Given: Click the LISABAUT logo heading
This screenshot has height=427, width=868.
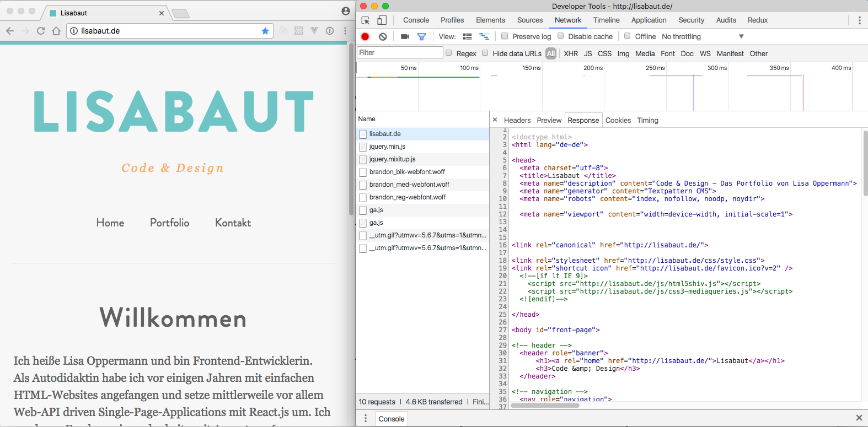Looking at the screenshot, I should click(x=174, y=111).
